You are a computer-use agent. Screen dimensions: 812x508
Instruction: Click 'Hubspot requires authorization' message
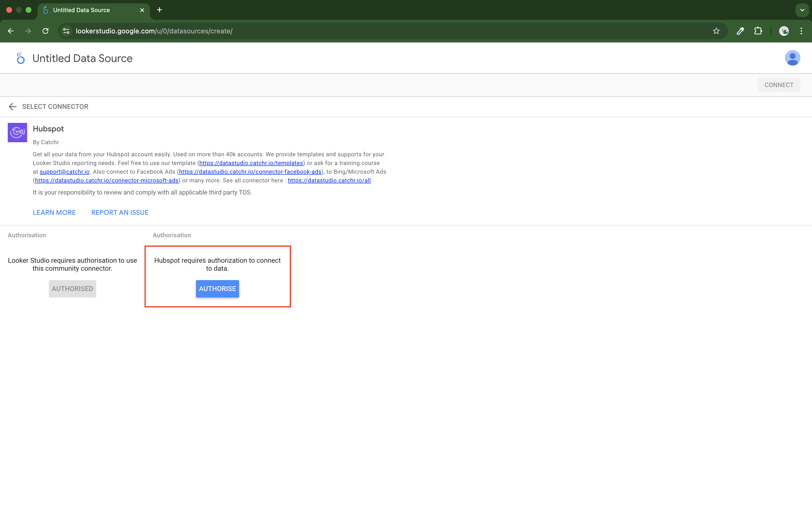pyautogui.click(x=217, y=264)
